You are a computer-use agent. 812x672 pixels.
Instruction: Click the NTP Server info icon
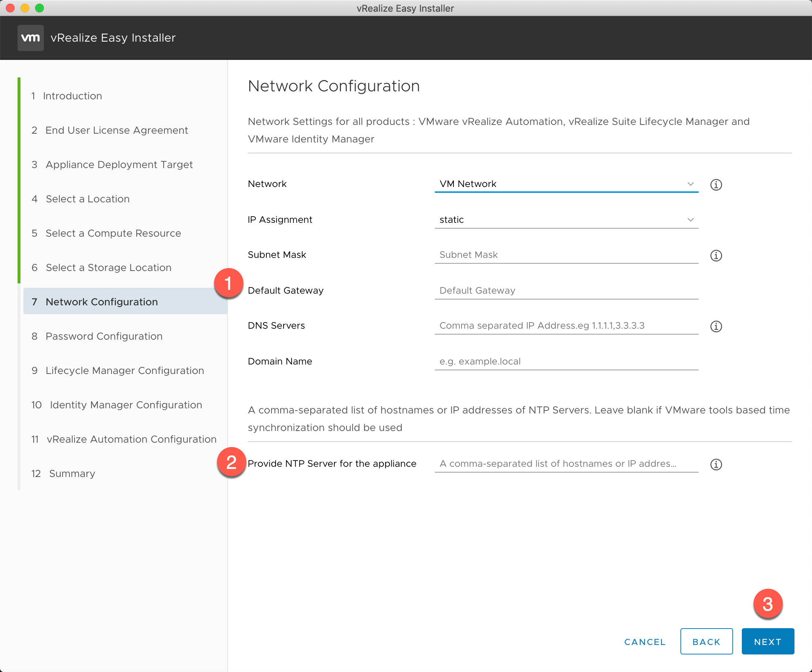[x=716, y=464]
